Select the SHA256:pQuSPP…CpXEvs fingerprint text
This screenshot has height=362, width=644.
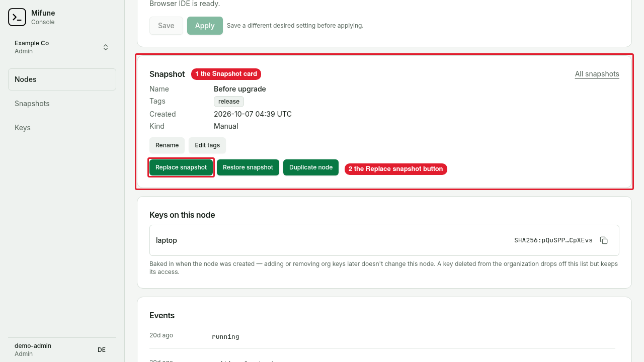click(553, 240)
